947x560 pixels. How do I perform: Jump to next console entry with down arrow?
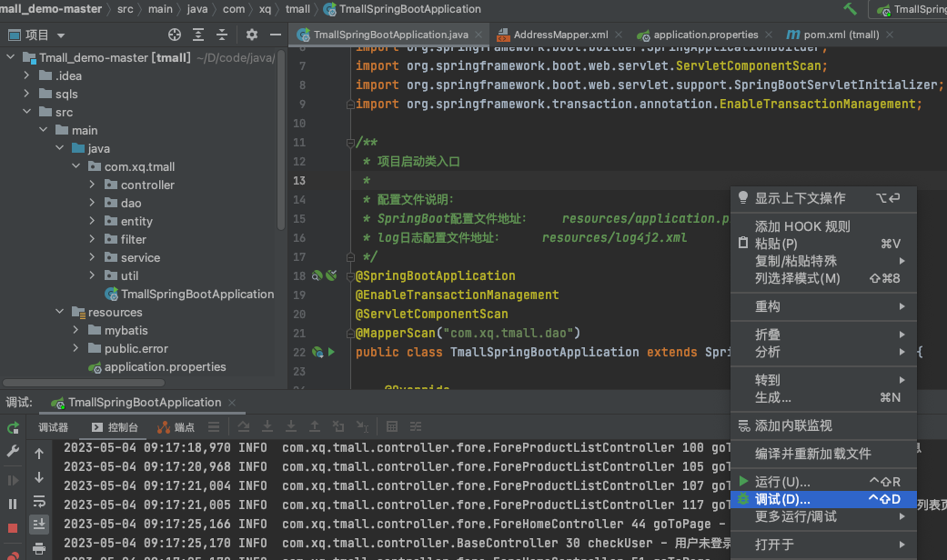pos(39,477)
